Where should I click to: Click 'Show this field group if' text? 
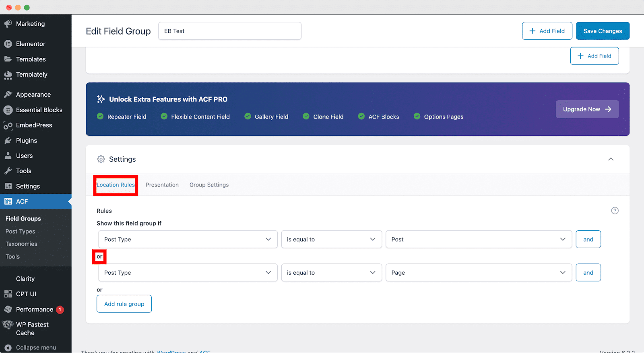coord(129,224)
